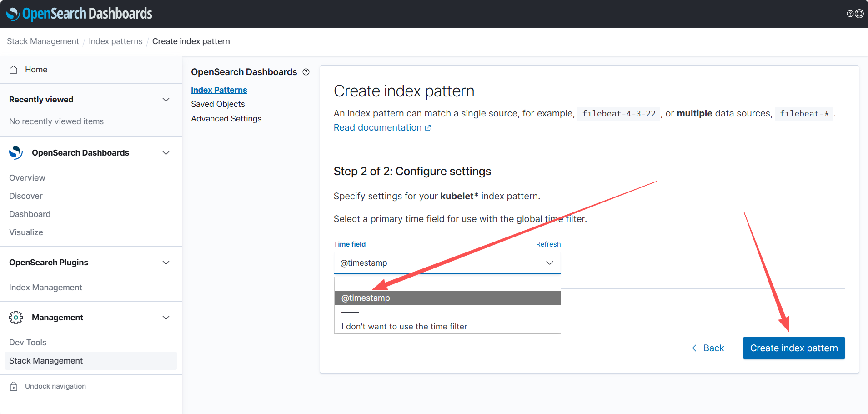The width and height of the screenshot is (868, 414).
Task: Open Saved Objects in the management menu
Action: (218, 104)
